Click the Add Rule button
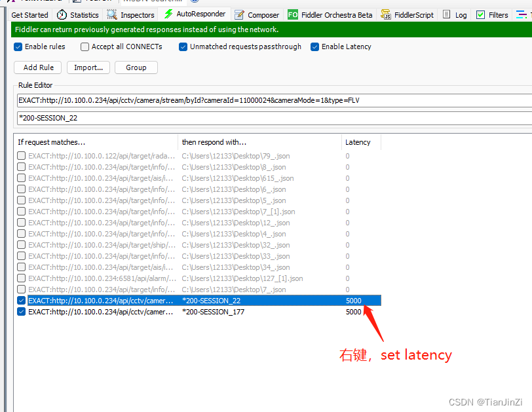Screen dimensions: 532x412 pos(37,67)
